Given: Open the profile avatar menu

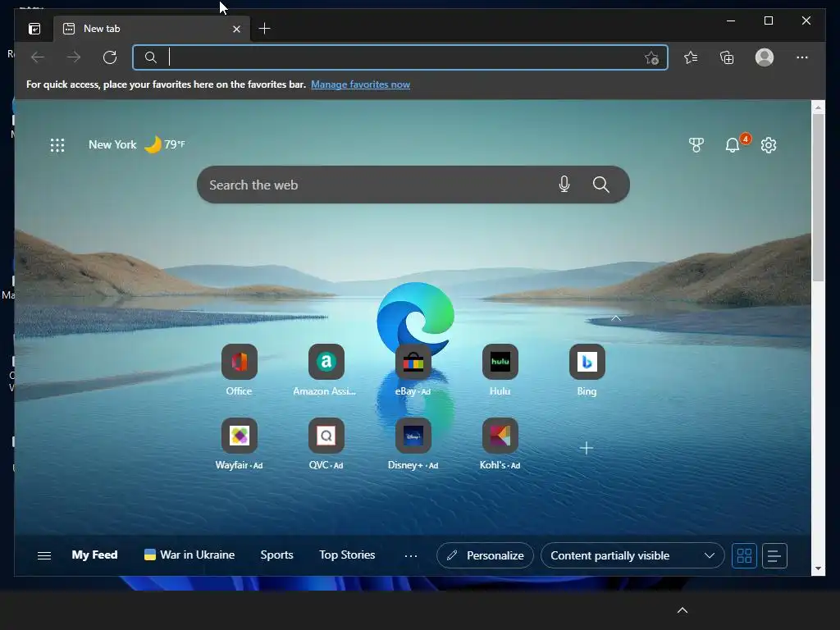Looking at the screenshot, I should point(765,57).
